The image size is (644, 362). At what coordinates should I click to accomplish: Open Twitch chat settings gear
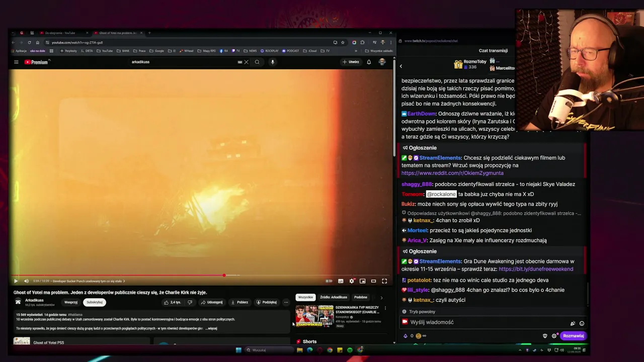point(554,336)
